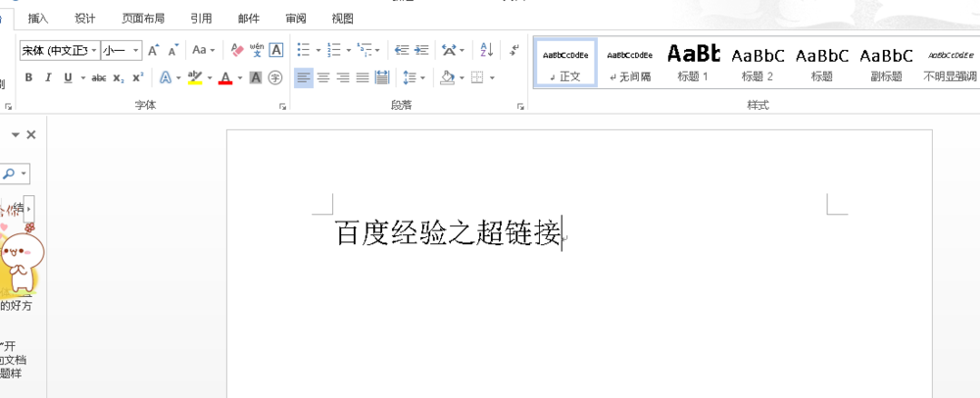Apply distributed alignment icon
This screenshot has width=980, height=398.
(x=382, y=78)
